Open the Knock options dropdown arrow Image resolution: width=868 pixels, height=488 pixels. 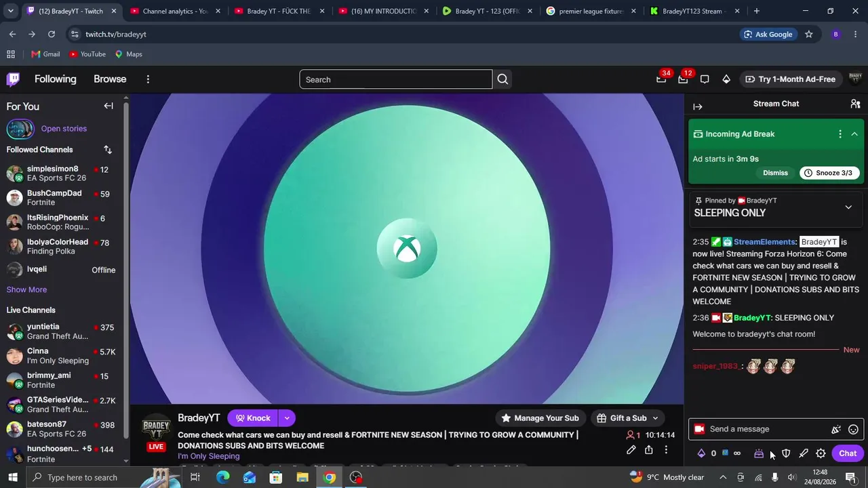pyautogui.click(x=287, y=418)
